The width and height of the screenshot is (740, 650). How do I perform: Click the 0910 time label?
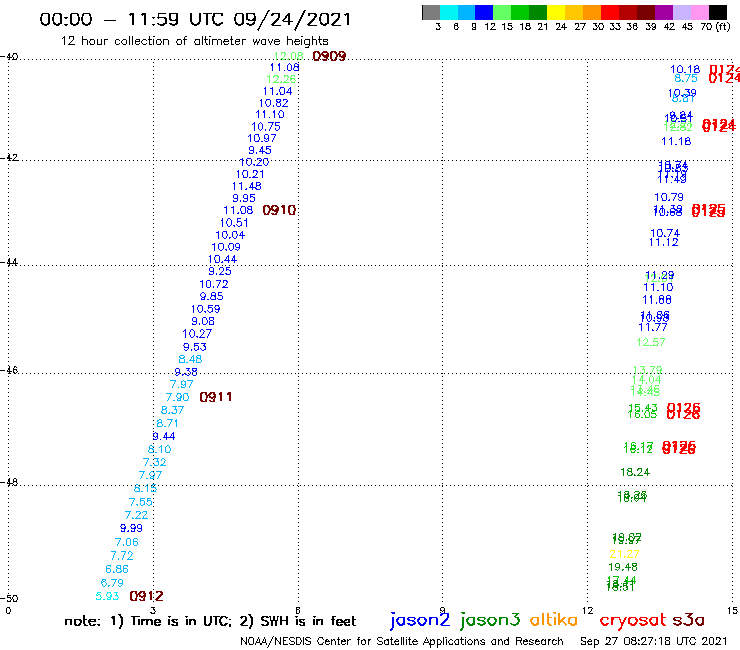click(x=279, y=211)
